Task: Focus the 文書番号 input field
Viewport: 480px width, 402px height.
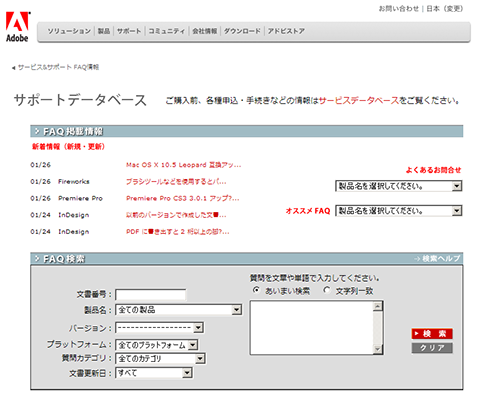Action: (x=151, y=295)
